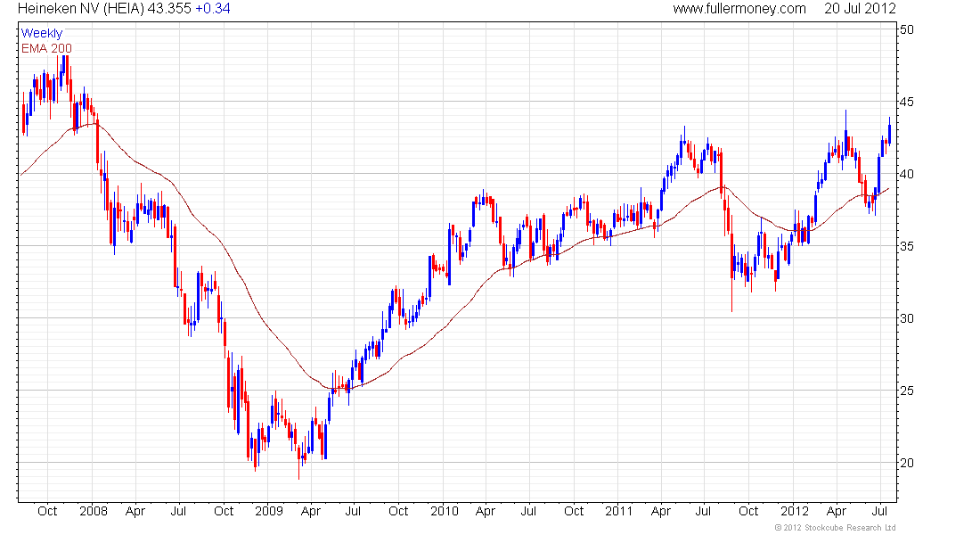
Task: Click the price value 43.355
Action: [x=169, y=9]
